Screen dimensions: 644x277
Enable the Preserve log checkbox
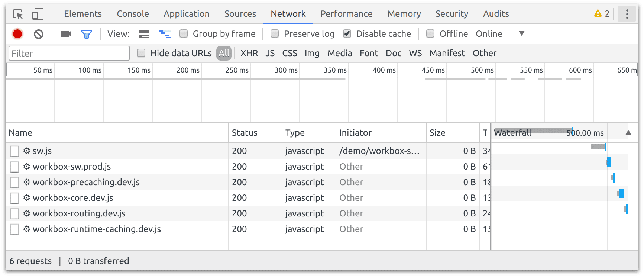tap(275, 34)
